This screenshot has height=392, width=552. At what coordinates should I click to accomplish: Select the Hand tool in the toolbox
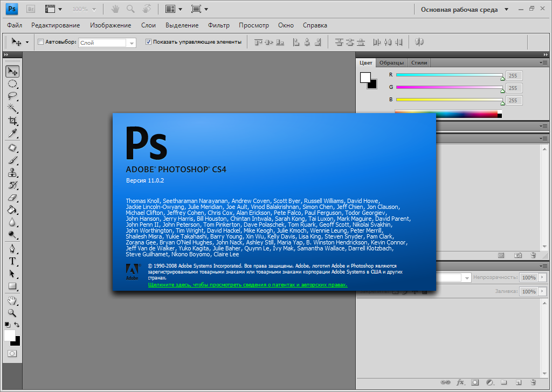click(12, 300)
